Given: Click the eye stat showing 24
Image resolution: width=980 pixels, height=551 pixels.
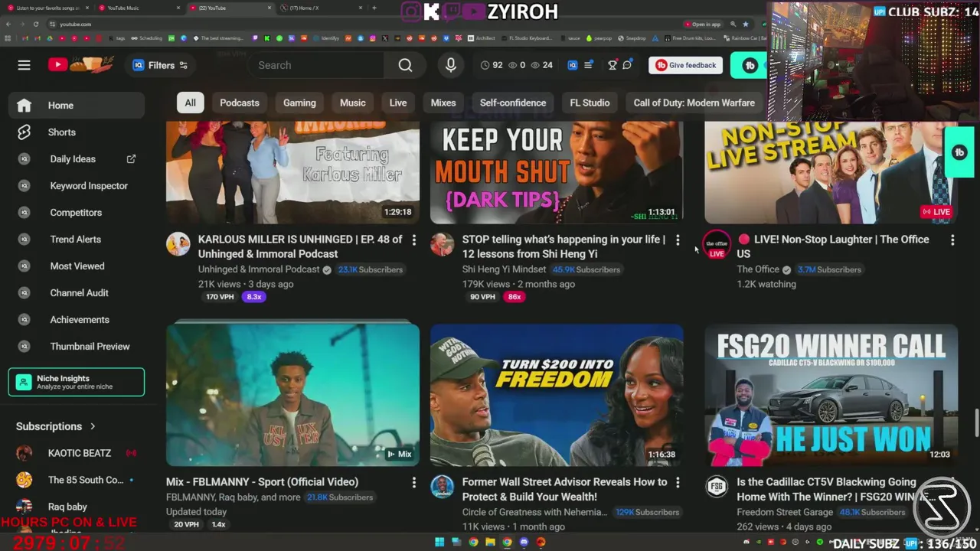Looking at the screenshot, I should 541,65.
